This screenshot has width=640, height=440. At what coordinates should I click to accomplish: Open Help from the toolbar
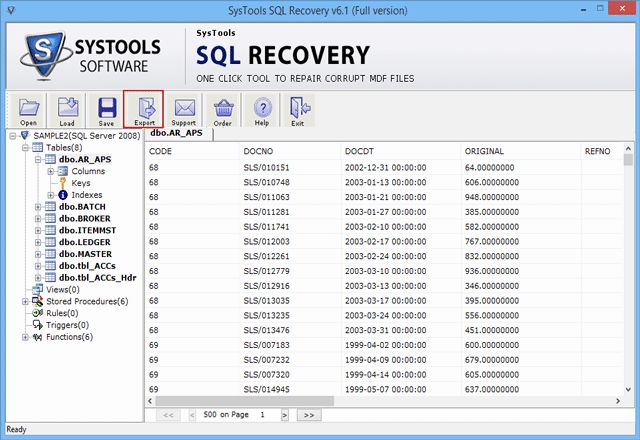click(x=262, y=109)
